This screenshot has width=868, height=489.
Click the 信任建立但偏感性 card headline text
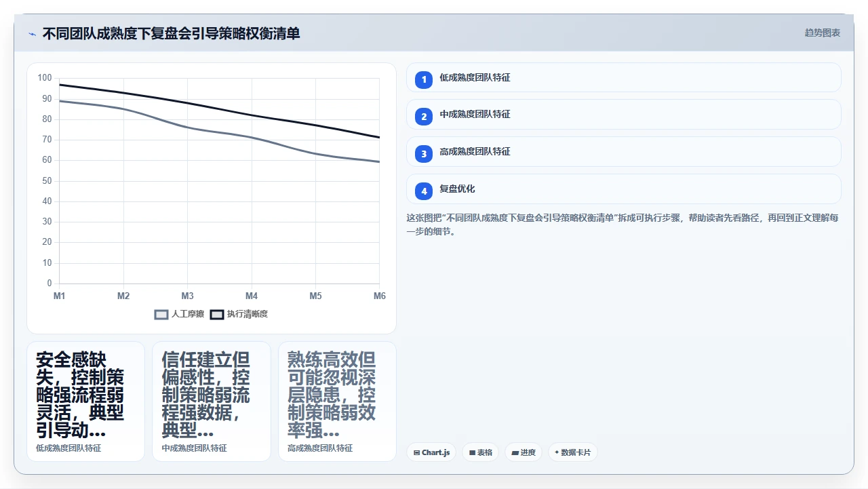[x=205, y=395]
